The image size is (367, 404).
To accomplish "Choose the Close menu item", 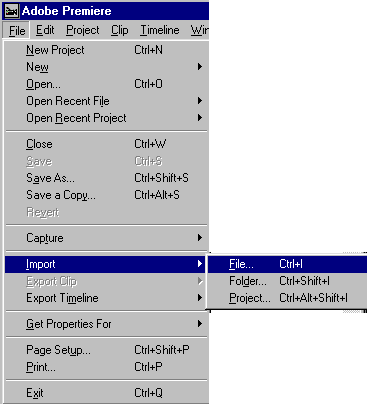I will [x=107, y=144].
